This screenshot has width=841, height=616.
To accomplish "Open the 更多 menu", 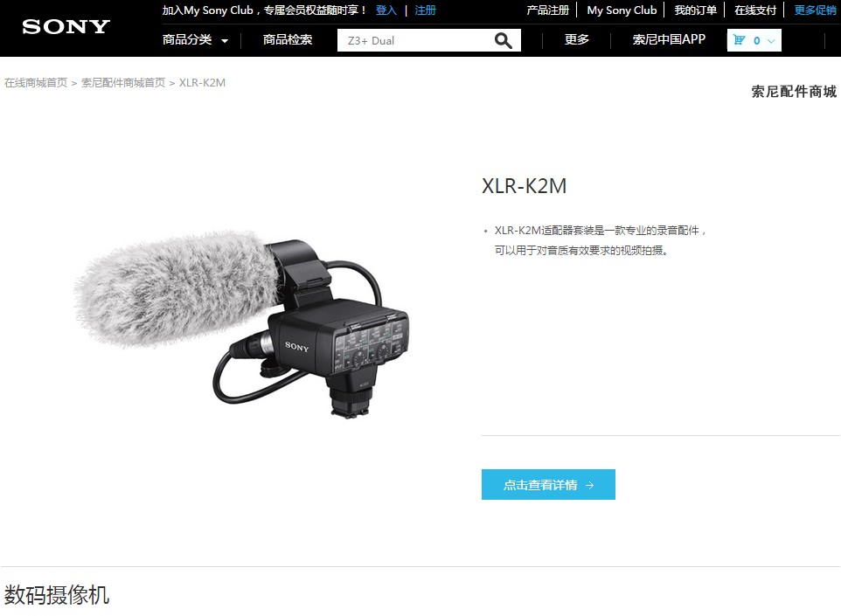I will 577,39.
